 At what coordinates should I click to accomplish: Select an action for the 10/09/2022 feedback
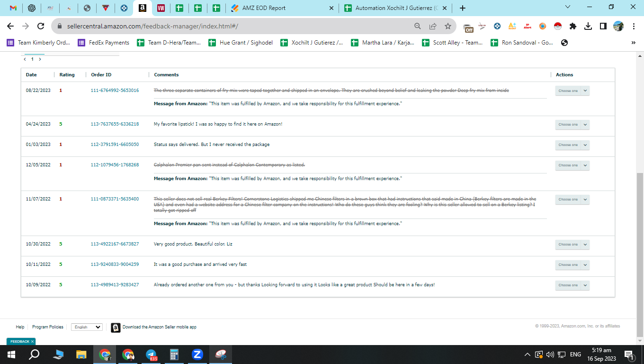coord(572,285)
